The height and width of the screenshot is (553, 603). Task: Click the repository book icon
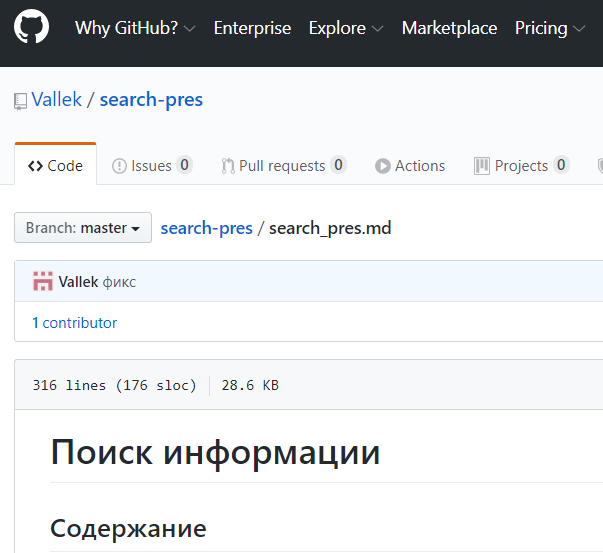pyautogui.click(x=20, y=102)
